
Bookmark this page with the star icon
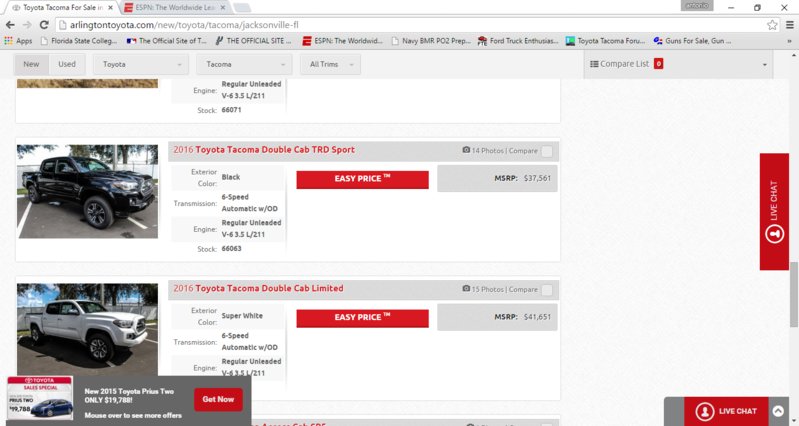(x=772, y=25)
